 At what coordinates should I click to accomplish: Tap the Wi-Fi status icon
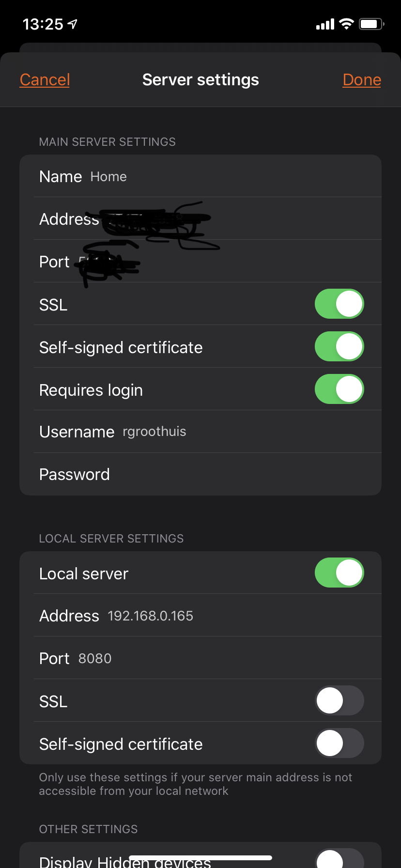click(x=346, y=24)
